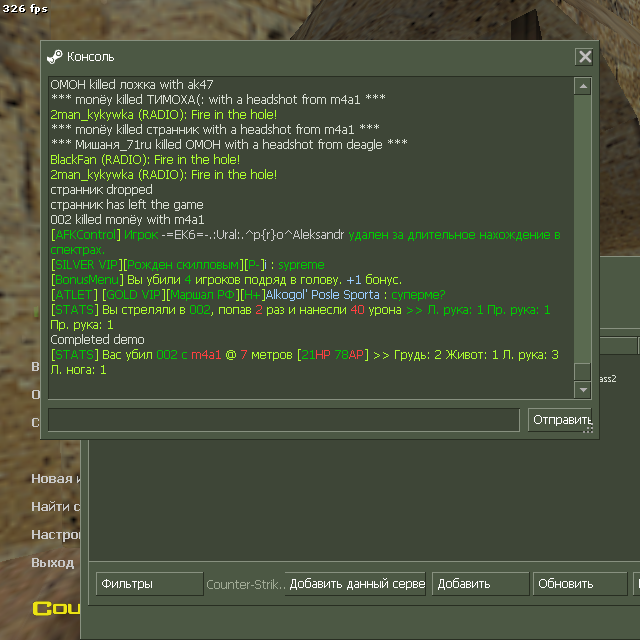Click the empty scrollbar track in console
Screen dimensions: 640x640
coord(583,229)
